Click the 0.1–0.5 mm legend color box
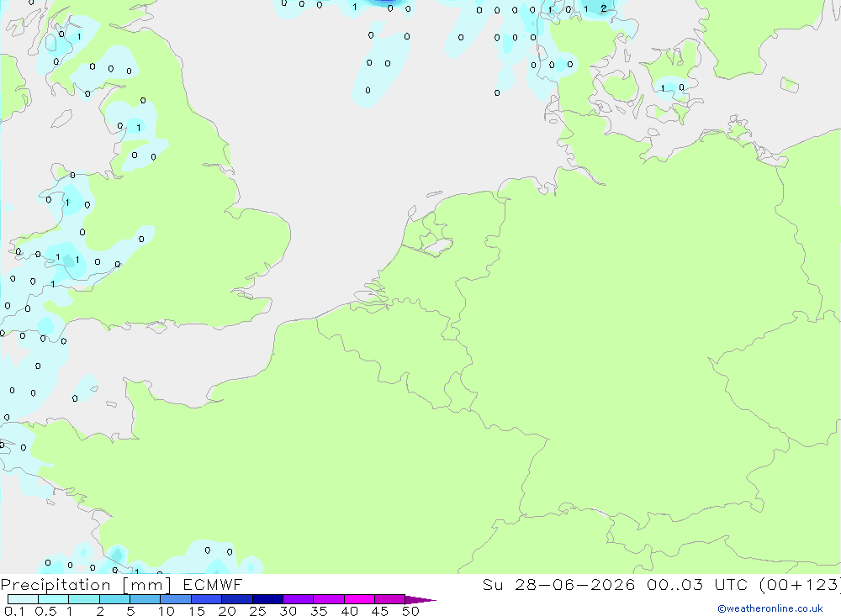 pyautogui.click(x=23, y=599)
